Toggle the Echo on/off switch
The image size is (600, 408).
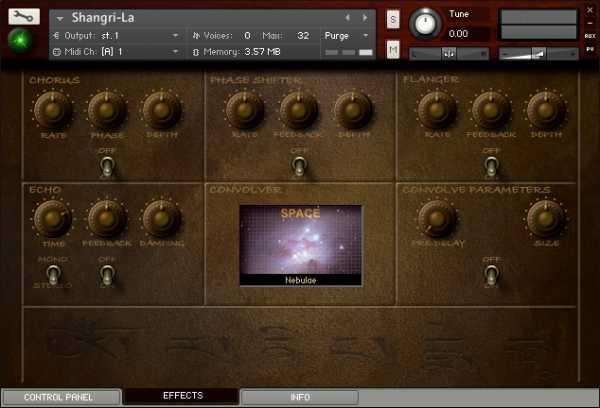[107, 275]
